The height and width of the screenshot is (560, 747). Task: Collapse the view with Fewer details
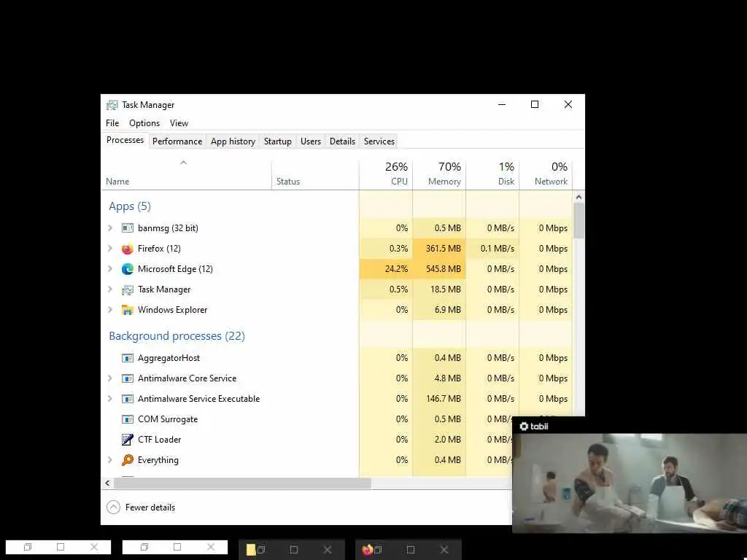(x=141, y=507)
